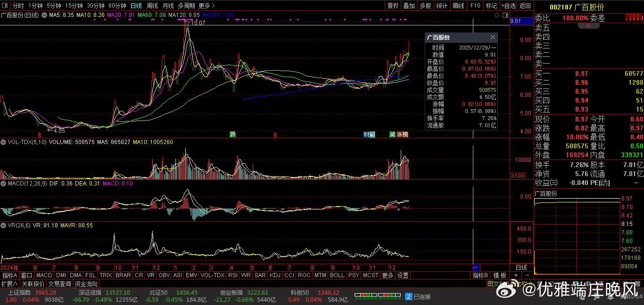Click the diamond icon above the price axis
This screenshot has height=305, width=644.
(x=497, y=16)
